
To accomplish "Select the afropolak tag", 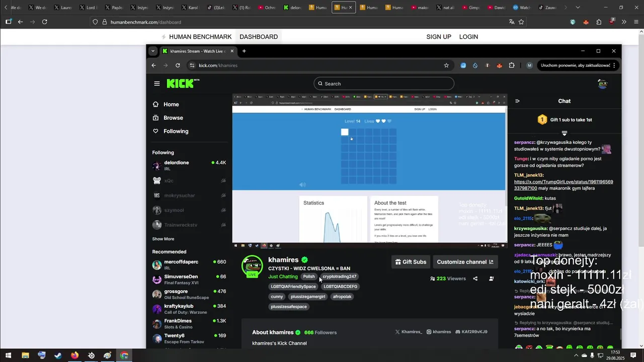I will click(x=342, y=297).
